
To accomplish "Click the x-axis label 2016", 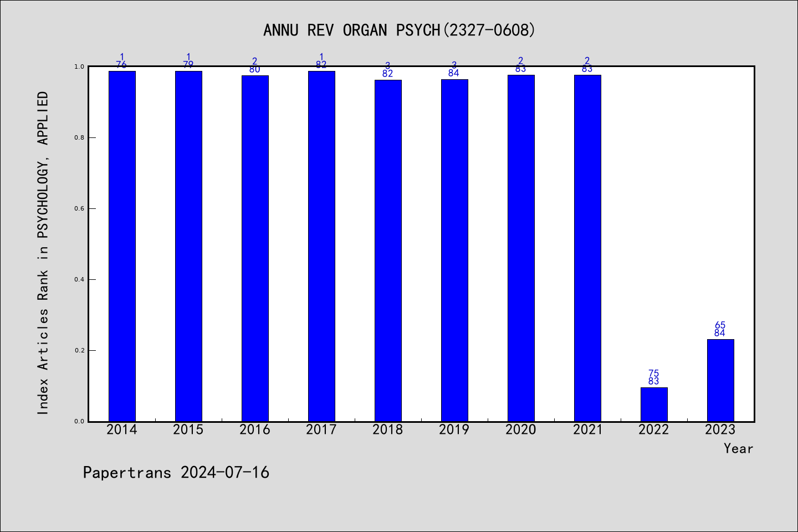I will (255, 429).
